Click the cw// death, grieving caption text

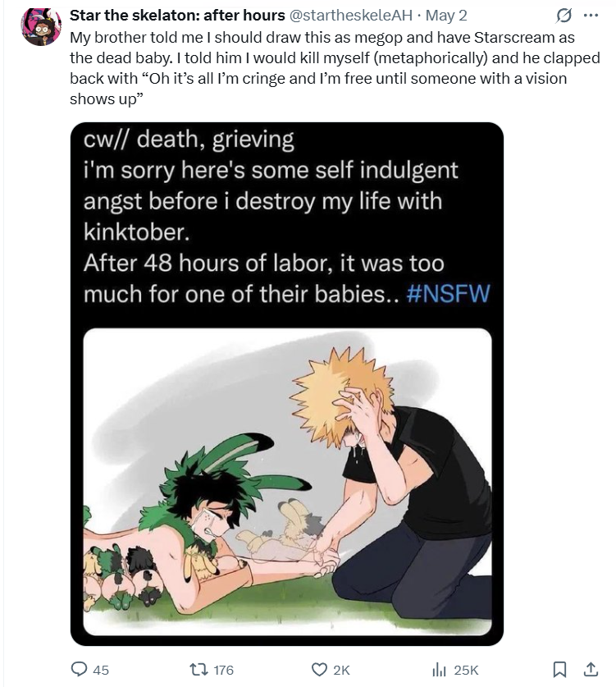point(189,140)
